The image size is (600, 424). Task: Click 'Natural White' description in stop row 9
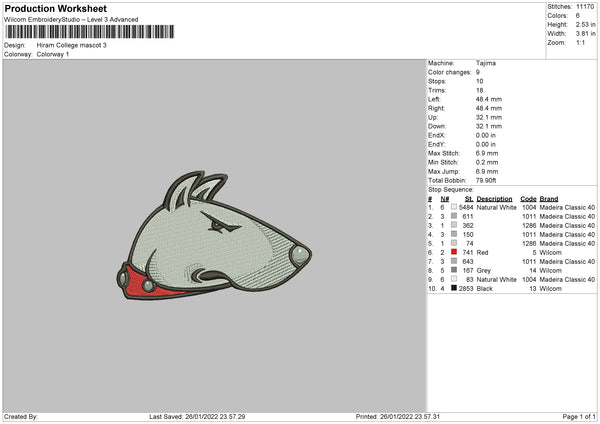496,280
